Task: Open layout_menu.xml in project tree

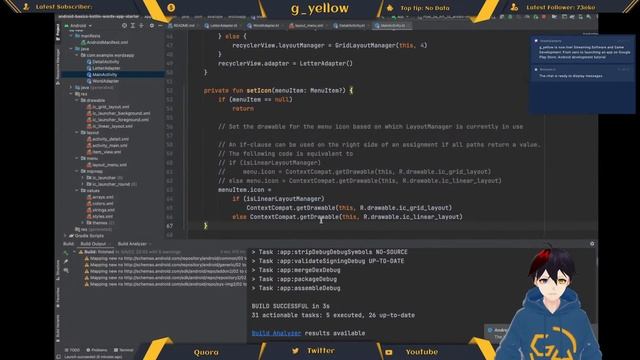Action: coord(107,165)
